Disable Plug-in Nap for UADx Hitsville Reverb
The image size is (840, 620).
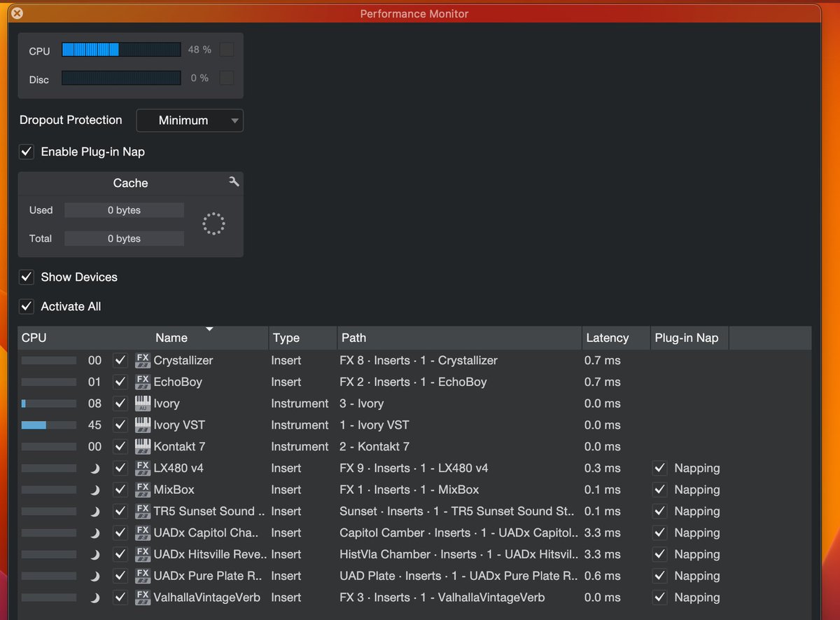click(659, 554)
